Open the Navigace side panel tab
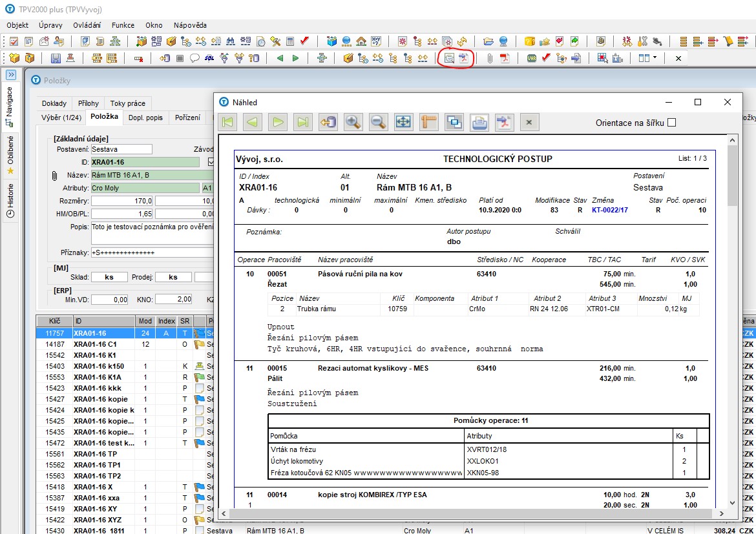This screenshot has height=534, width=756. [x=10, y=107]
